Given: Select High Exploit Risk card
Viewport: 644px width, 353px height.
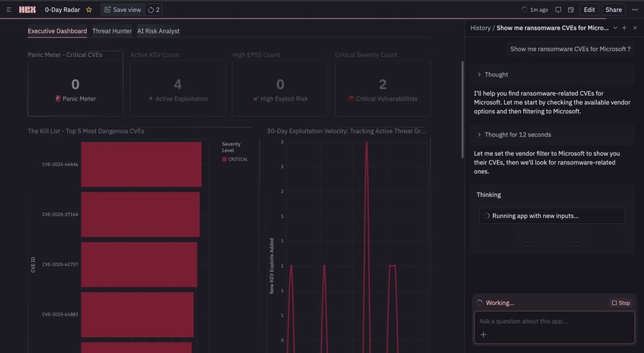Looking at the screenshot, I should pyautogui.click(x=280, y=89).
